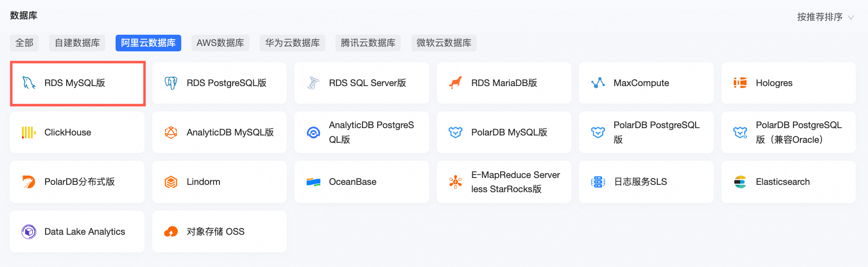
Task: Select the 阿里云数据库 tab
Action: tap(148, 43)
